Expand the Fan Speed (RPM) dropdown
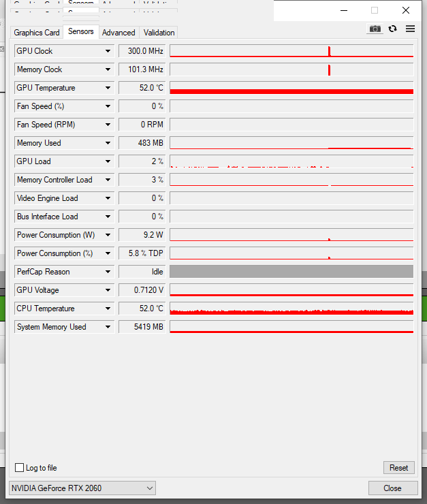This screenshot has width=427, height=504. pos(108,125)
